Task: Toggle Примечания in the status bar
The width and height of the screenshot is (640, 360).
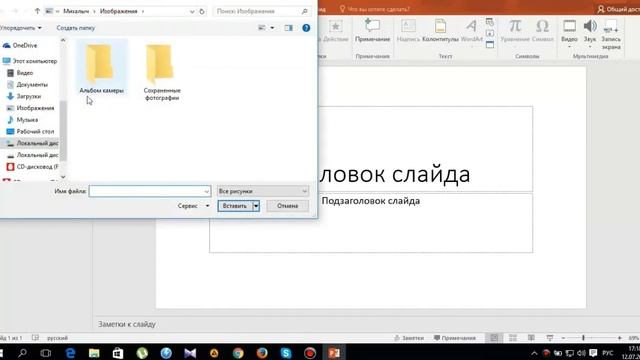Action: (x=455, y=338)
